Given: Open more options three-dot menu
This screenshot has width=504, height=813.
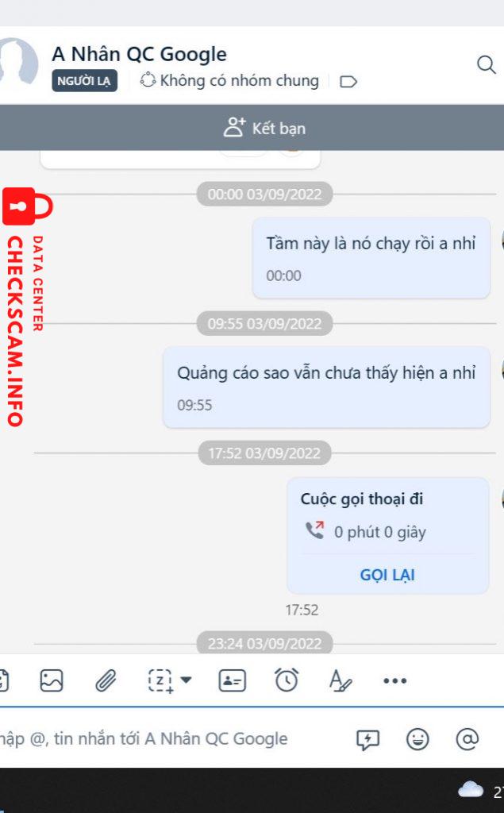Looking at the screenshot, I should [394, 680].
